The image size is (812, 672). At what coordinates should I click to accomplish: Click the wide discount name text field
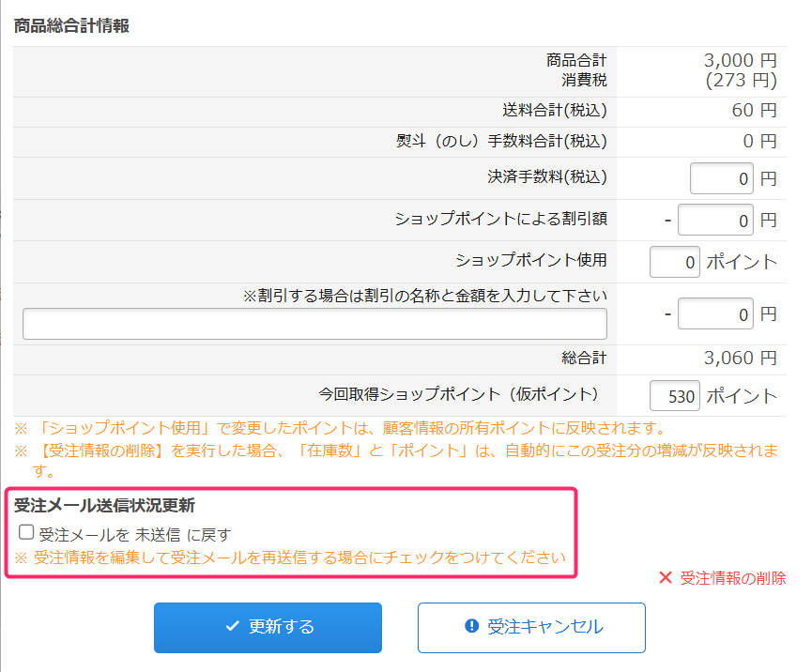pyautogui.click(x=314, y=324)
